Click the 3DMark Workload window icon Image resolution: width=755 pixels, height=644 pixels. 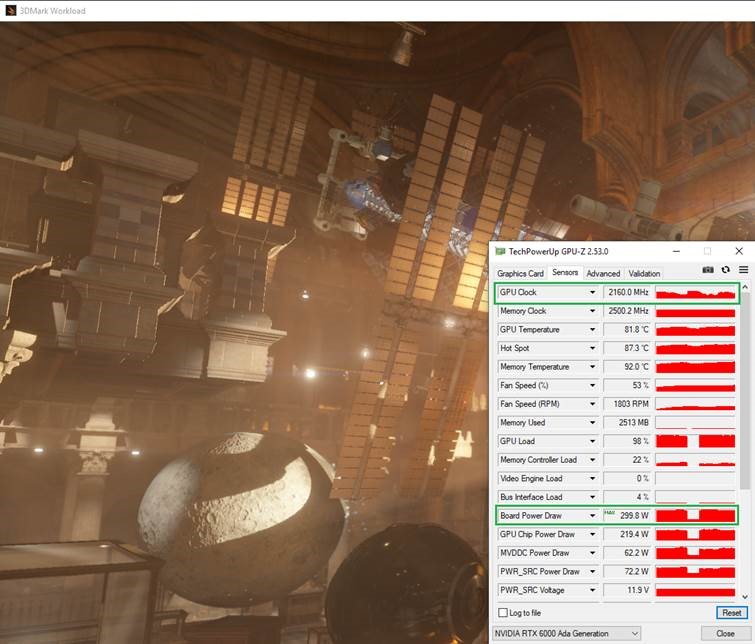(11, 10)
